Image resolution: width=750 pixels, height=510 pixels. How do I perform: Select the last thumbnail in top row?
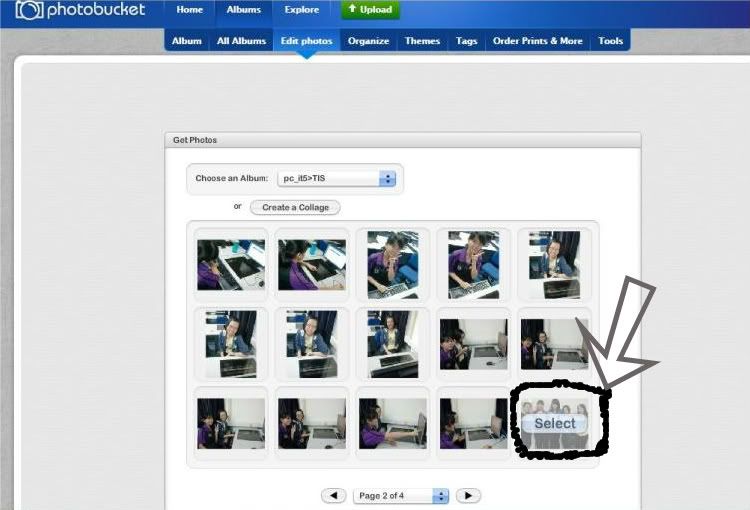[x=554, y=265]
